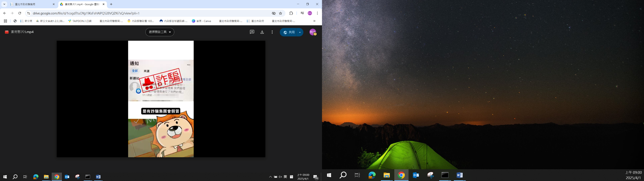This screenshot has width=644, height=181.
Task: Open the 內政部警政署 165 bookmark
Action: point(141,21)
